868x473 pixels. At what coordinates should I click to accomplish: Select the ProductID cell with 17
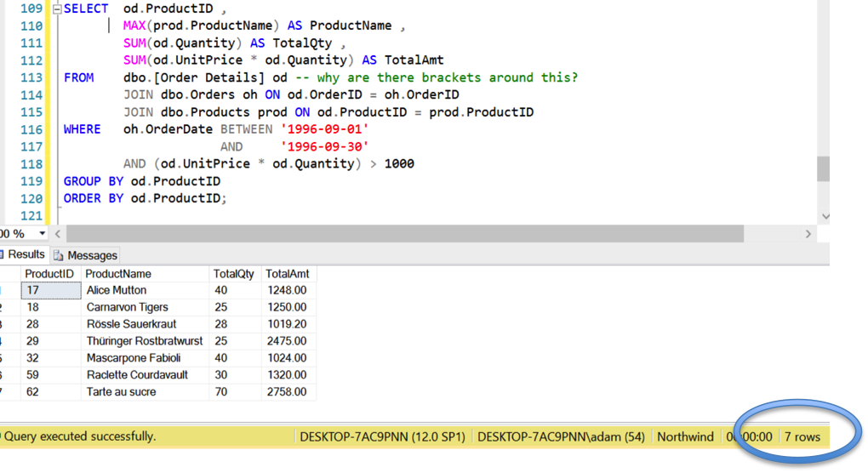[51, 290]
